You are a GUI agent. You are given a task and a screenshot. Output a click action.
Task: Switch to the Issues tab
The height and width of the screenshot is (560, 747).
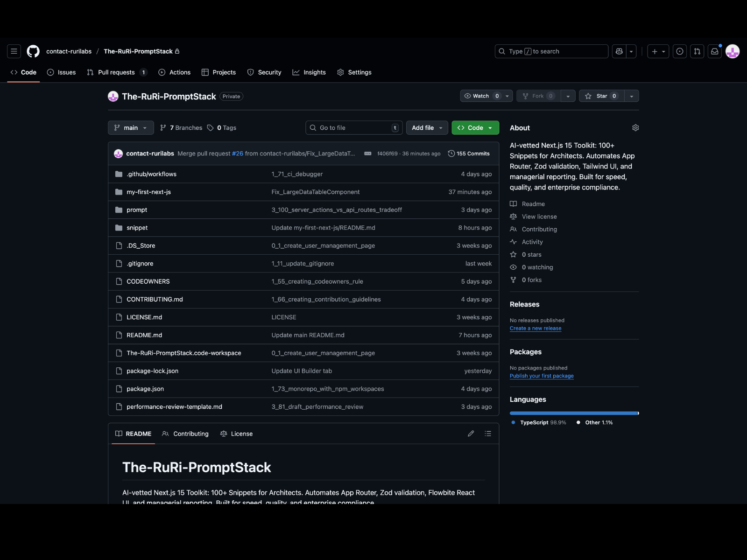(61, 72)
